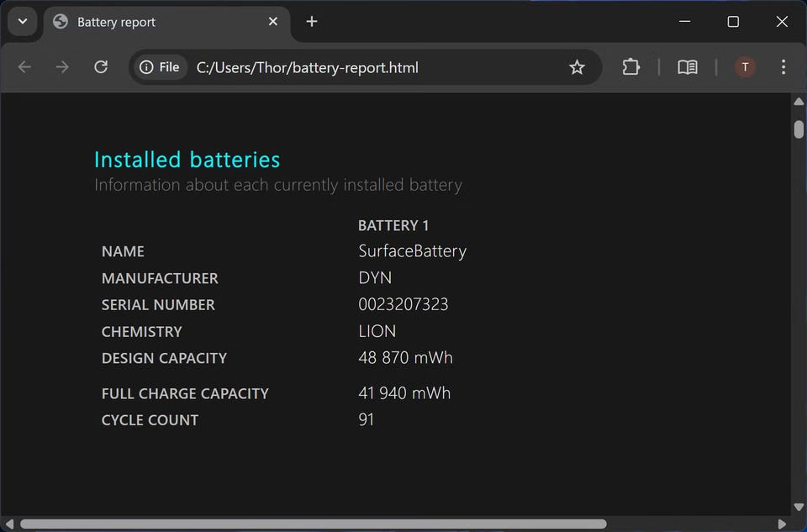Maximize the browser window
The image size is (807, 532).
tap(733, 22)
